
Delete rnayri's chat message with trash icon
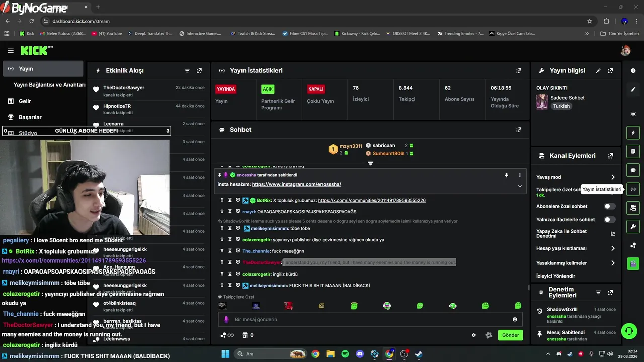click(x=222, y=212)
